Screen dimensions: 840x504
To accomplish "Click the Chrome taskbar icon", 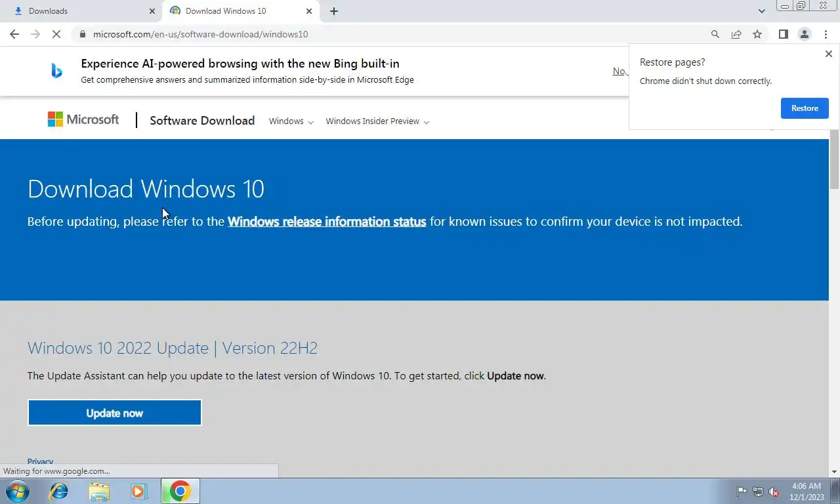I will [x=180, y=491].
